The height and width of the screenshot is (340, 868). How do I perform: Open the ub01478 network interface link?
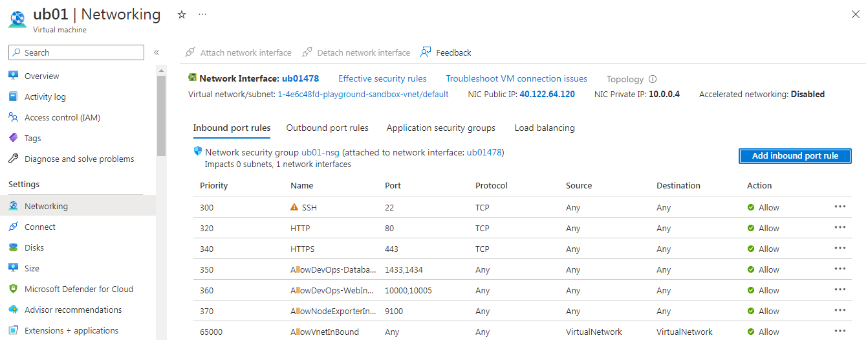tap(300, 78)
